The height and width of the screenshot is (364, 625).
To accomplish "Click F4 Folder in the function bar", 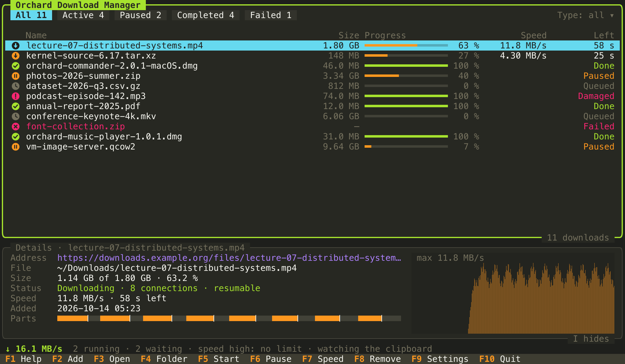I will (x=164, y=359).
